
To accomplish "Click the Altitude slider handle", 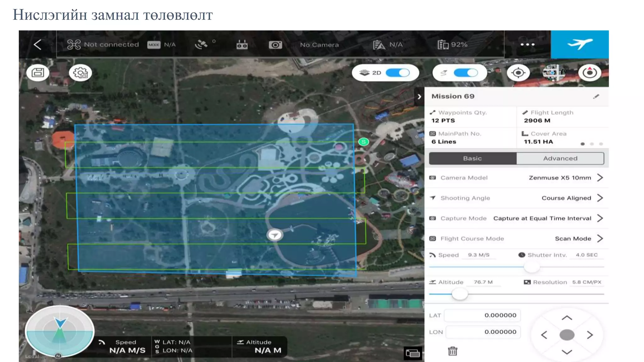I will click(460, 294).
